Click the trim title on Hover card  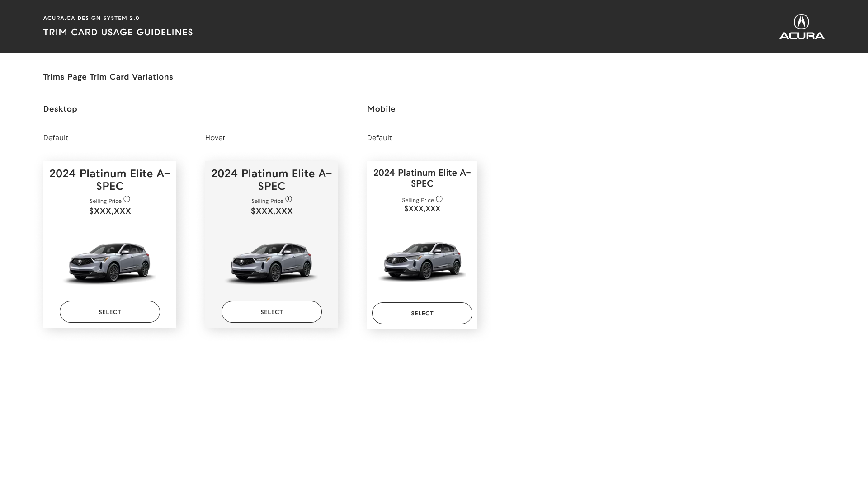[272, 179]
